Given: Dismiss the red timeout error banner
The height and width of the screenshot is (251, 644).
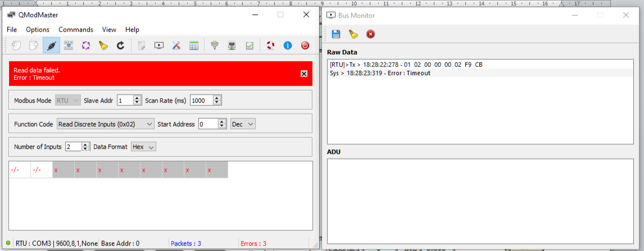Looking at the screenshot, I should click(x=304, y=74).
